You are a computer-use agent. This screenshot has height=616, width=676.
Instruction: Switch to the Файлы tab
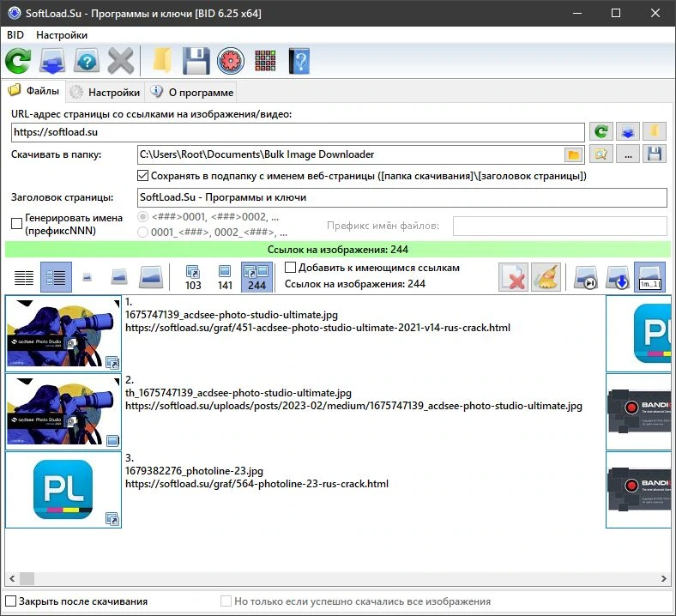[x=33, y=91]
